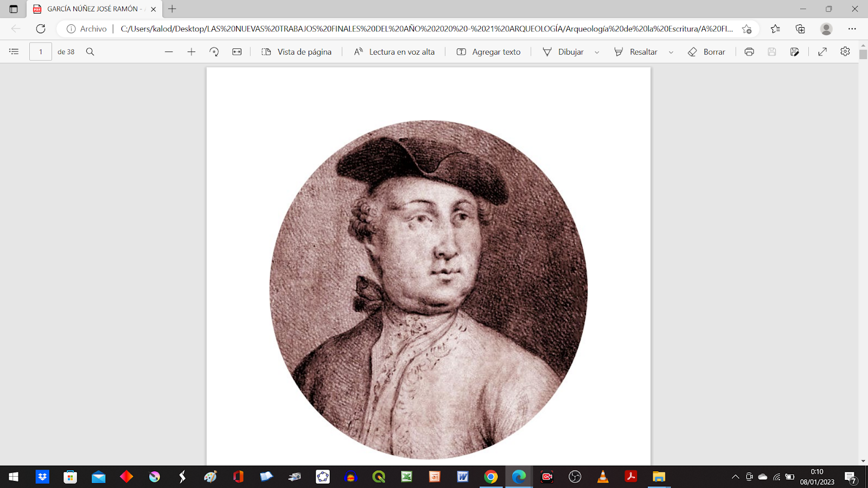Switch to Google Chrome in taskbar

click(491, 477)
